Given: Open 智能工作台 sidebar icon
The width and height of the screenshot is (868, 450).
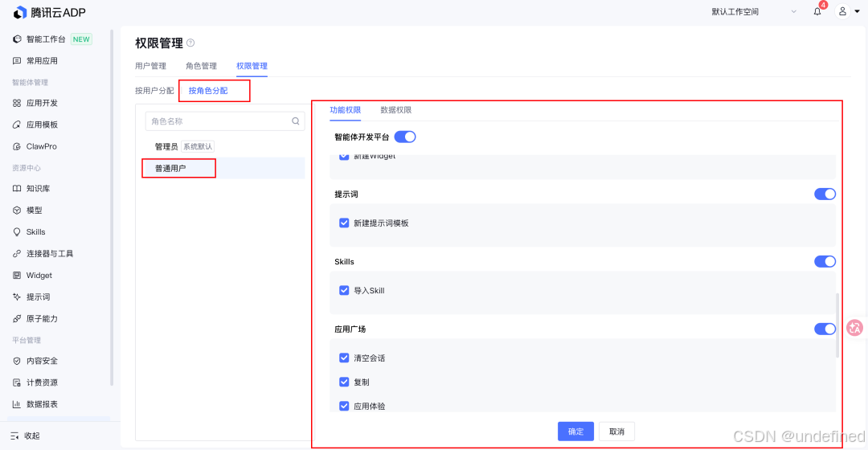Looking at the screenshot, I should (x=17, y=39).
